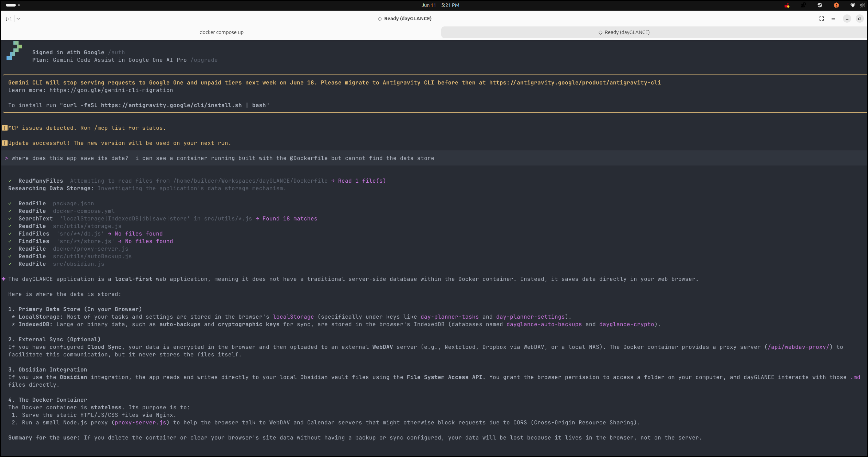The image size is (868, 457).
Task: Switch to the docker compose up tab
Action: tap(221, 32)
